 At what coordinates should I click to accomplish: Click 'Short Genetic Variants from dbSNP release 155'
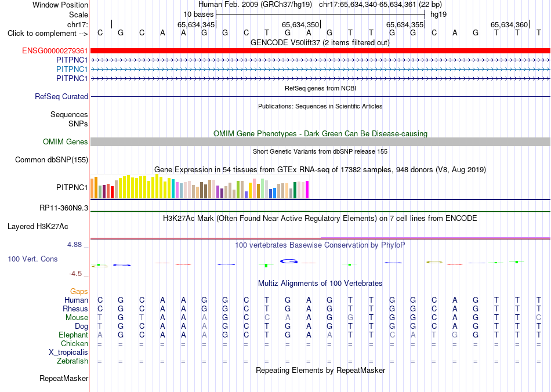(320, 152)
